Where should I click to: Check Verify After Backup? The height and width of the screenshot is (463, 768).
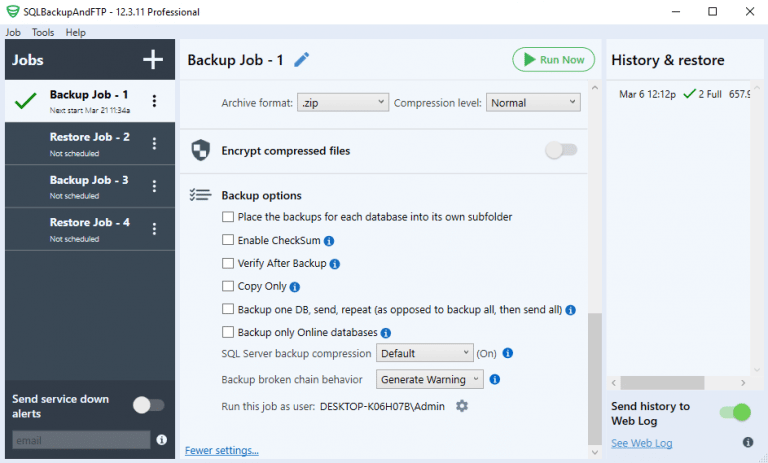[228, 263]
